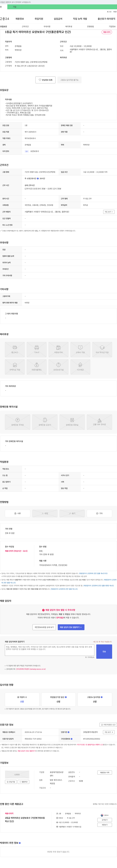
Task: Switch to the 기업 member tab
Action: pos(15,7)
